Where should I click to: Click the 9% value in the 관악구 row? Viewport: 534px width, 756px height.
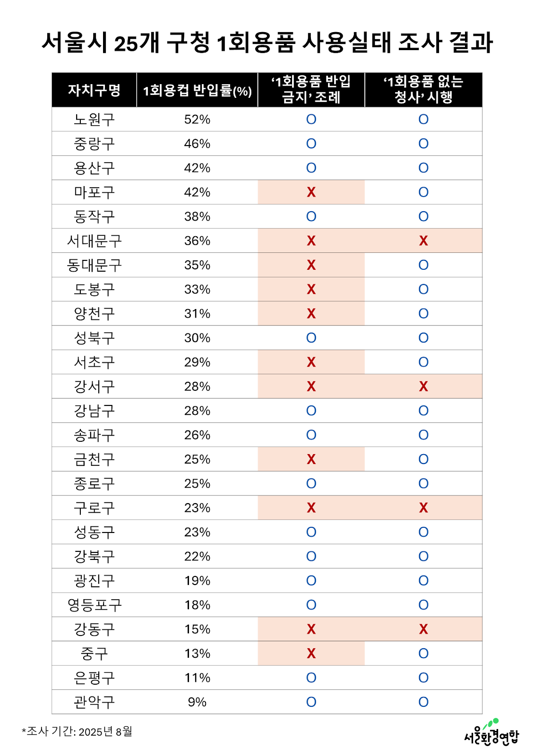pyautogui.click(x=197, y=702)
